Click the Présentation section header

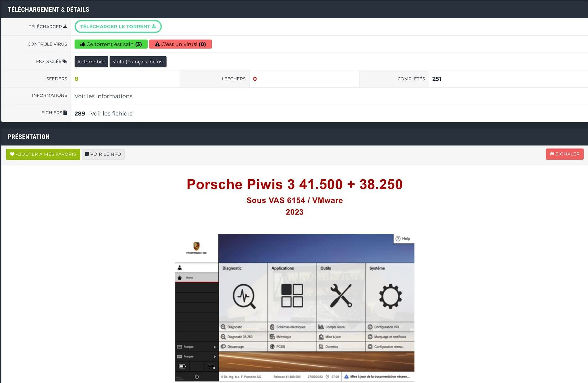pyautogui.click(x=29, y=137)
